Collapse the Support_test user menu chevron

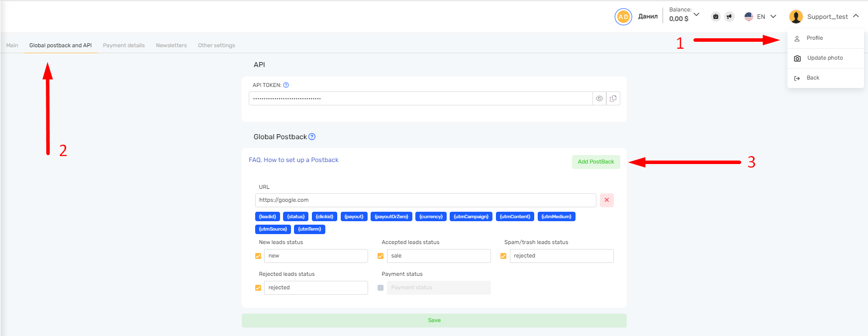(x=856, y=16)
